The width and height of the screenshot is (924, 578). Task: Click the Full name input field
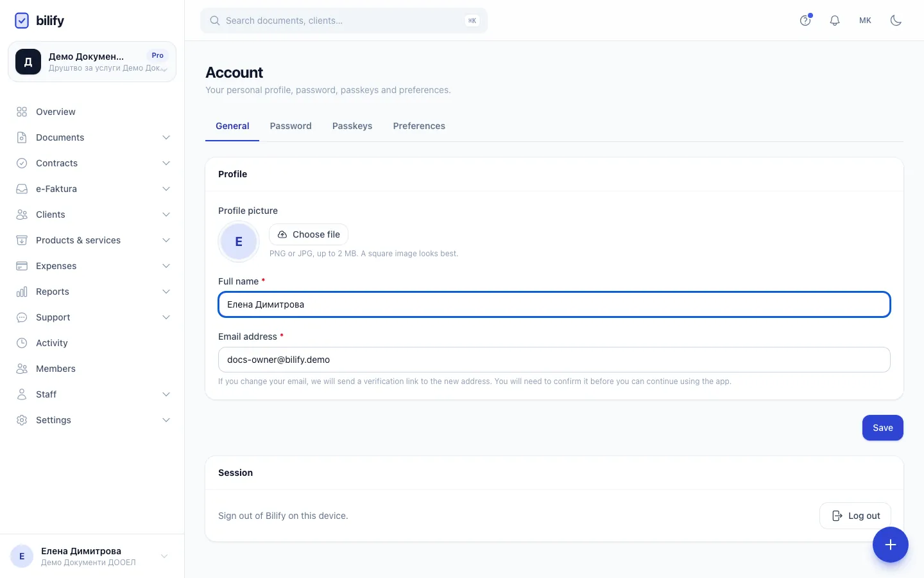(x=554, y=304)
